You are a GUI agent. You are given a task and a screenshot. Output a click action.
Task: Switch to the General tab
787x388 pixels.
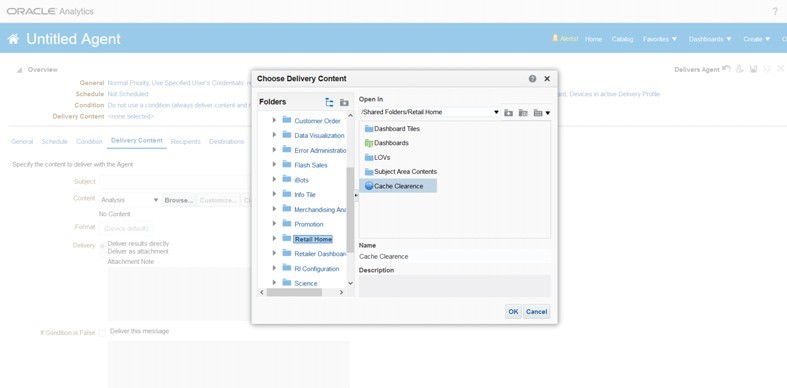22,142
